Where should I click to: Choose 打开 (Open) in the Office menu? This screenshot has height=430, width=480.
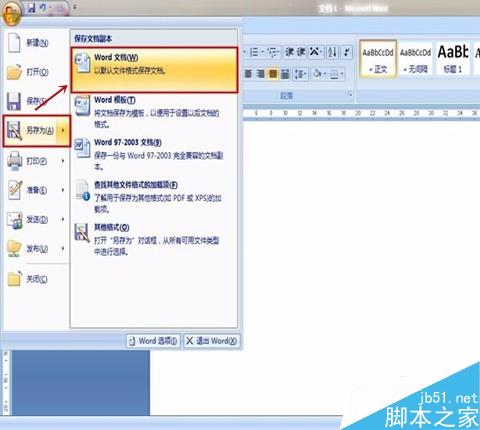(36, 72)
